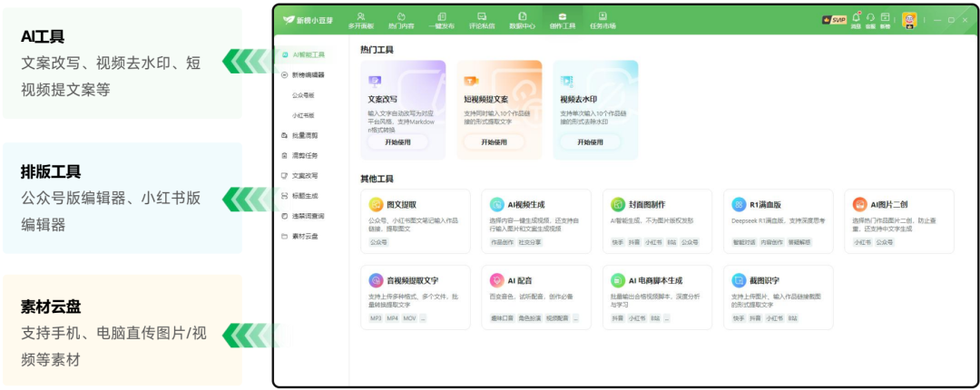The width and height of the screenshot is (980, 390).
Task: Click the 音视频提取文字 card title
Action: click(413, 280)
